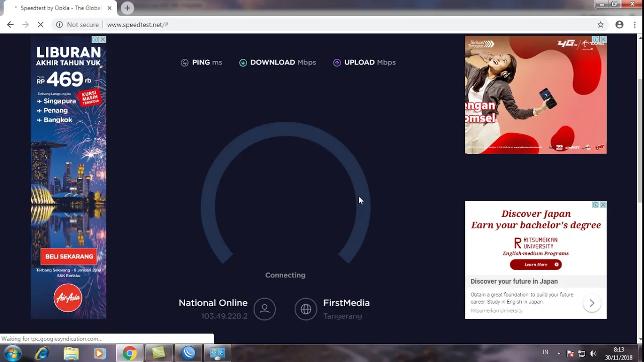The width and height of the screenshot is (644, 362).
Task: Click the IP address 103.49.228.2
Action: pyautogui.click(x=224, y=316)
